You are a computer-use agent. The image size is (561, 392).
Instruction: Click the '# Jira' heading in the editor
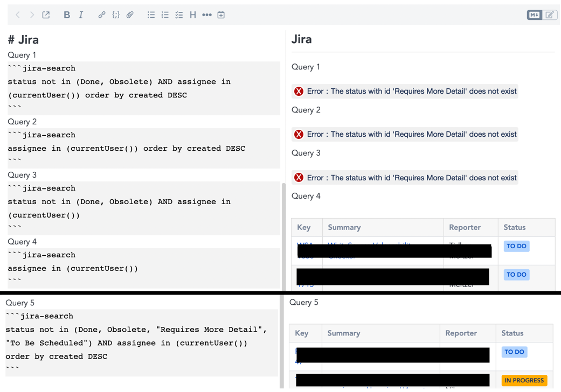pos(23,40)
